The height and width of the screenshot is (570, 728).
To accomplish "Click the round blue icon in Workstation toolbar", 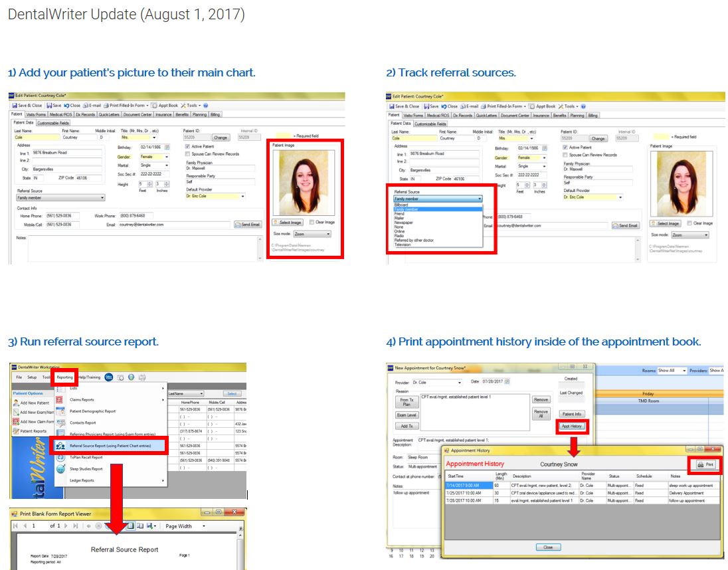I will coord(109,377).
